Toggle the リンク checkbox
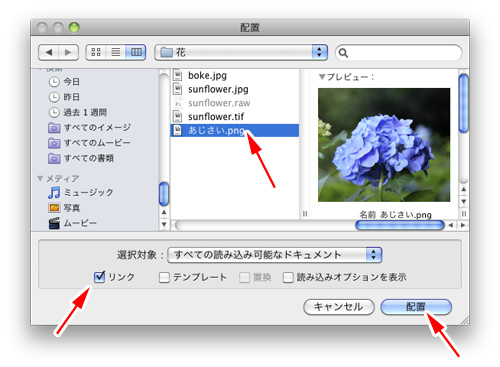 [x=99, y=277]
